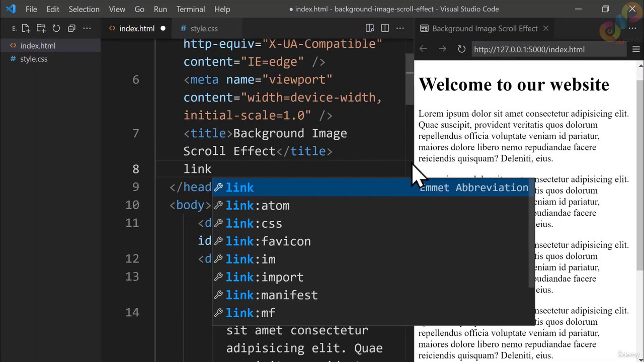Click the 'content="IE=edge"' code text

[244, 62]
